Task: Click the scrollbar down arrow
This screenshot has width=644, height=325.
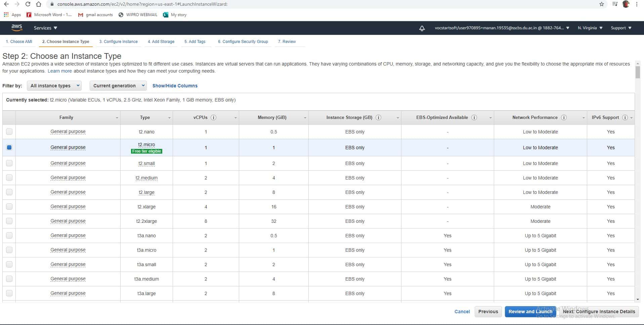Action: pos(638,299)
